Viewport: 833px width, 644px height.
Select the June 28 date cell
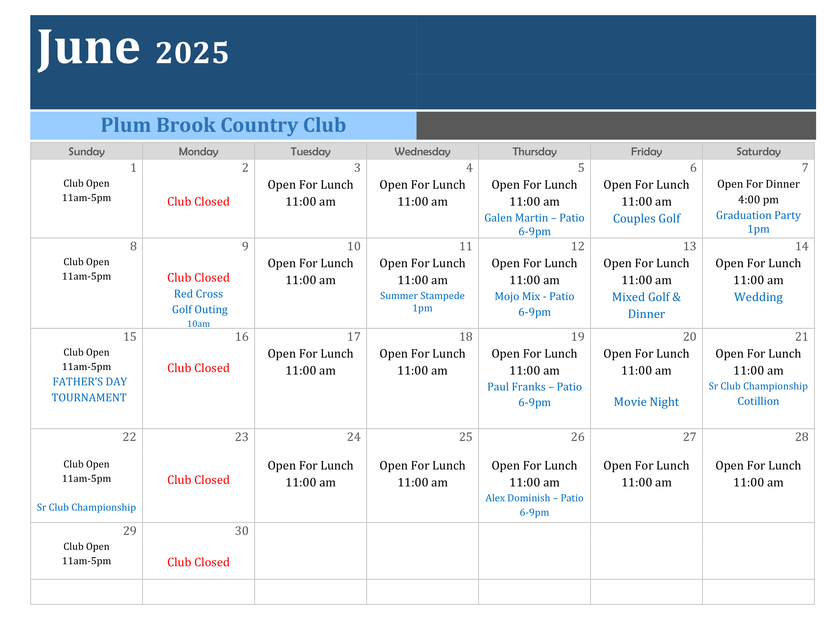click(x=758, y=475)
